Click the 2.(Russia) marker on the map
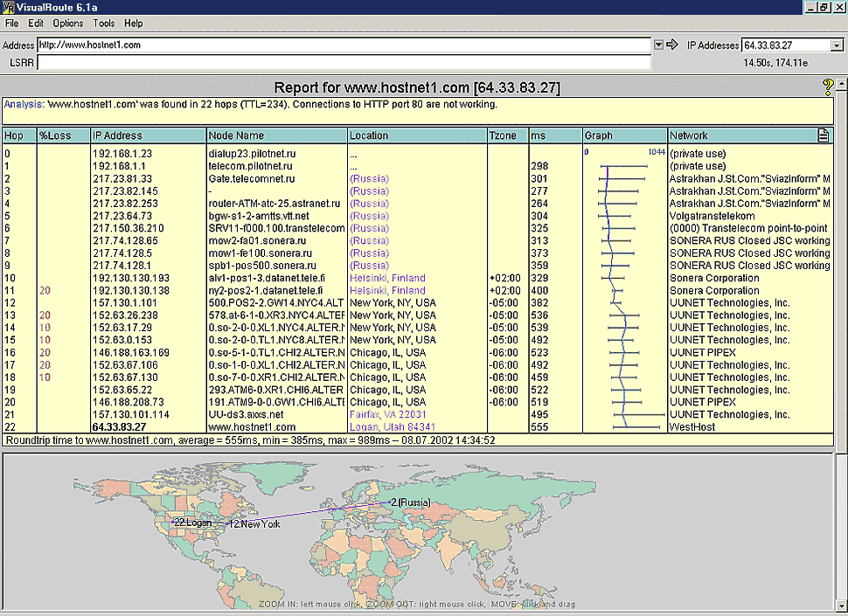The width and height of the screenshot is (848, 616). [x=411, y=502]
